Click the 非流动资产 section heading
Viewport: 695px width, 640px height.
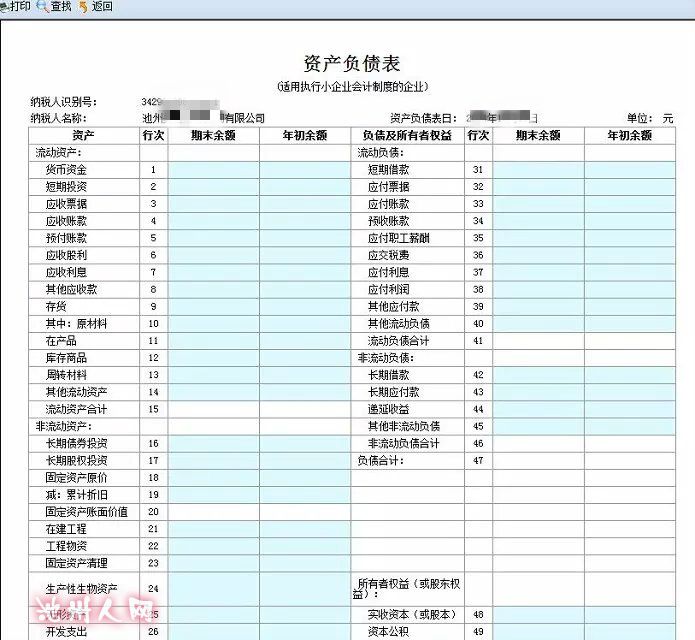[x=64, y=426]
